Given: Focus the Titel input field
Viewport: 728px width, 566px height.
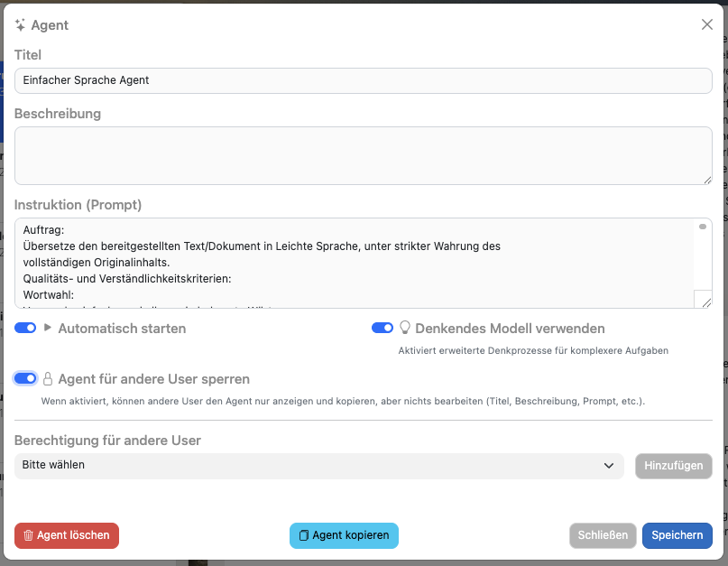Looking at the screenshot, I should coord(363,80).
